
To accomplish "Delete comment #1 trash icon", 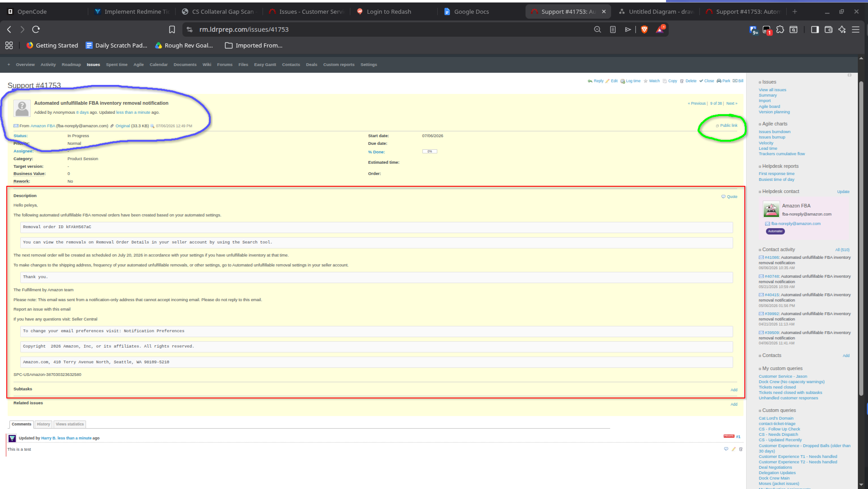I will coord(741,449).
